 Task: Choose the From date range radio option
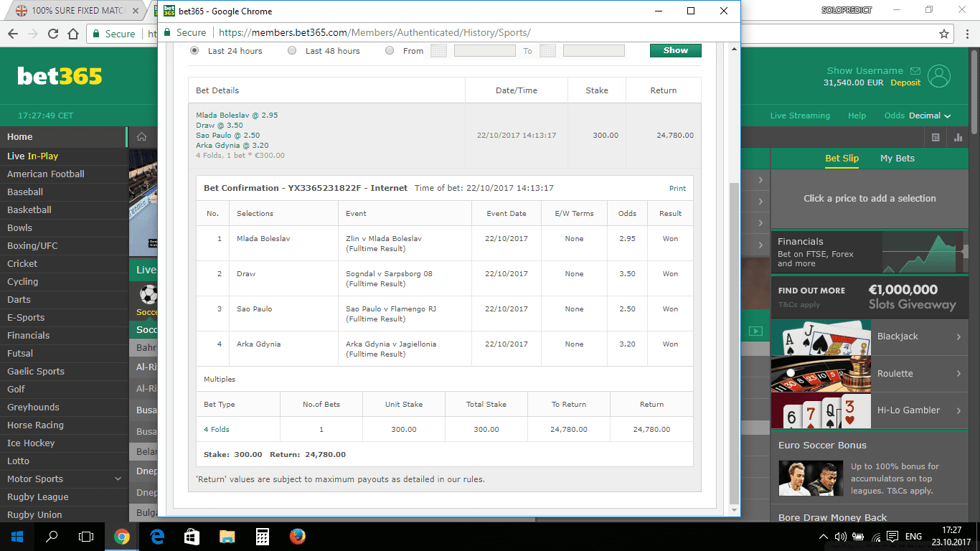(x=390, y=51)
